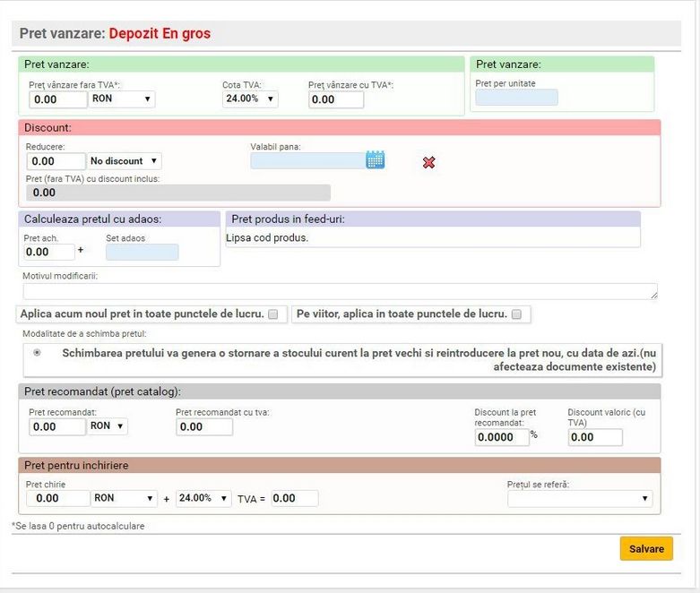Click the Reducere amount field
The image size is (700, 593).
click(56, 162)
